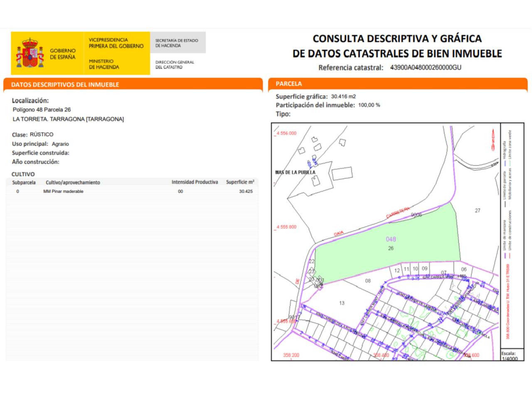Click the Dirección General del Catastro label
Viewport: 532px width, 399px height.
(x=175, y=64)
